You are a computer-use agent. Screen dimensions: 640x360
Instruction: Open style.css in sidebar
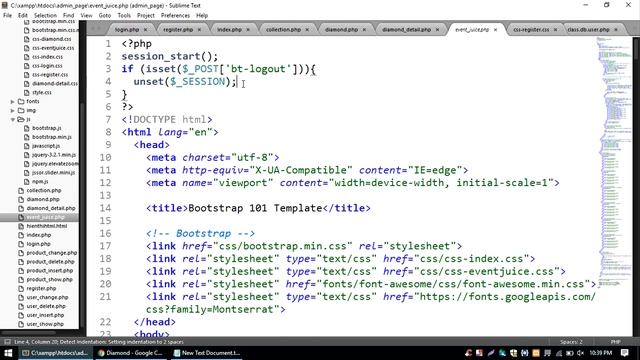click(x=42, y=93)
